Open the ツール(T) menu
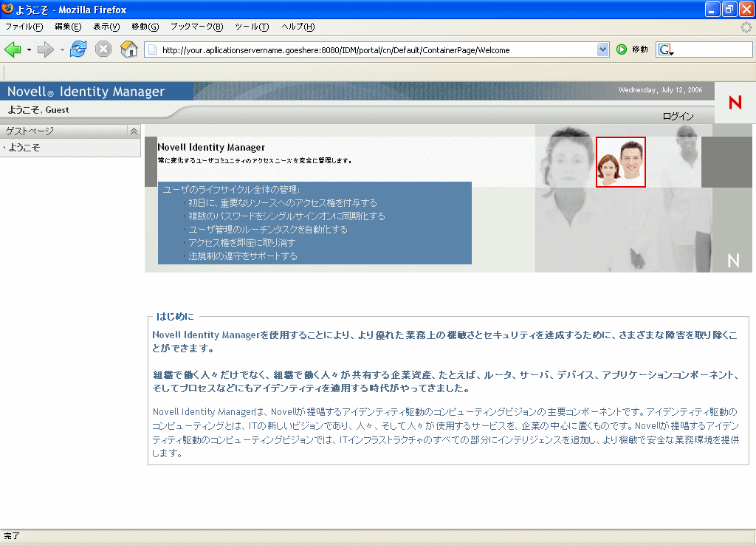The width and height of the screenshot is (756, 545). pyautogui.click(x=252, y=27)
